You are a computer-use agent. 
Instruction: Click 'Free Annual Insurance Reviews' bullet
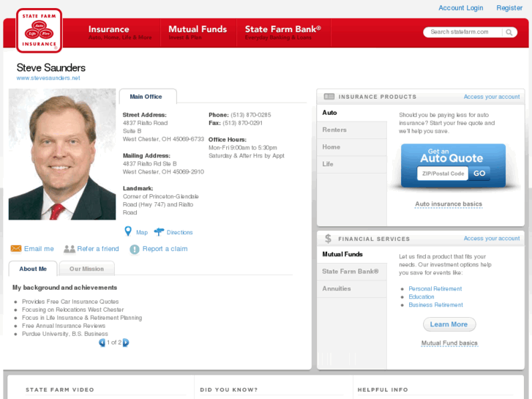pyautogui.click(x=64, y=326)
